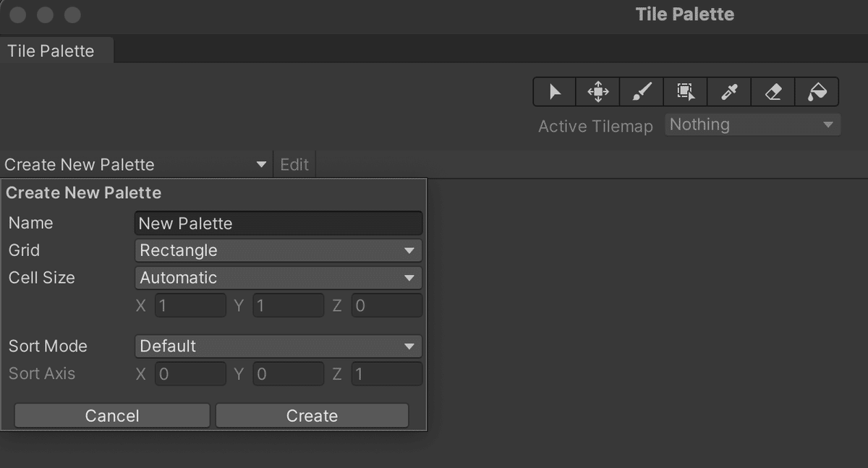Click the Cell Size X field
868x468 pixels.
[190, 306]
